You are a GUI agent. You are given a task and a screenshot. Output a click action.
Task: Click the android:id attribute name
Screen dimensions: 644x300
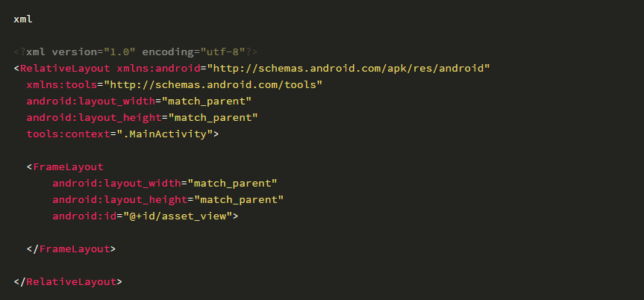[81, 216]
